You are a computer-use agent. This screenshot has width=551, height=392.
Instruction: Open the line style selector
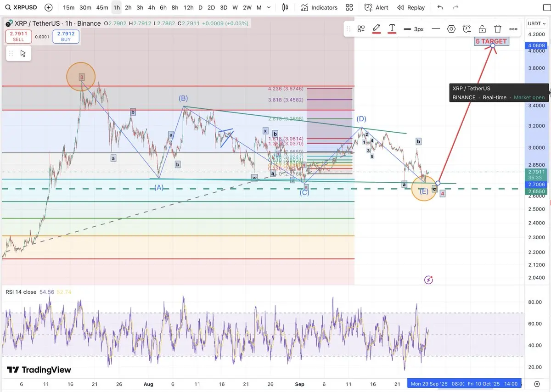(x=436, y=29)
